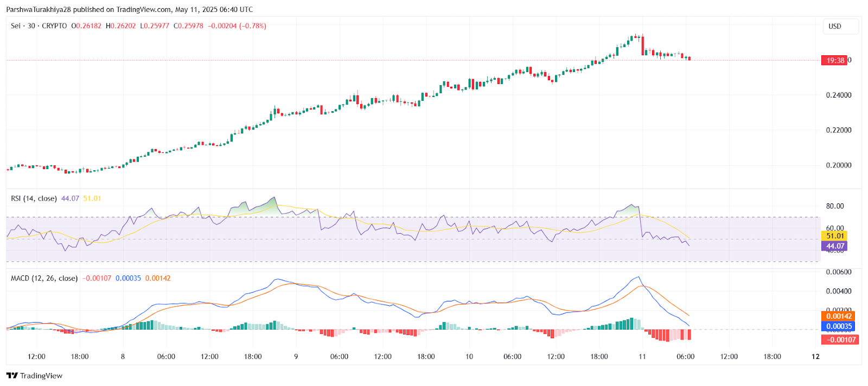Click the 0.20000 price axis label
868x386 pixels.
pyautogui.click(x=839, y=165)
